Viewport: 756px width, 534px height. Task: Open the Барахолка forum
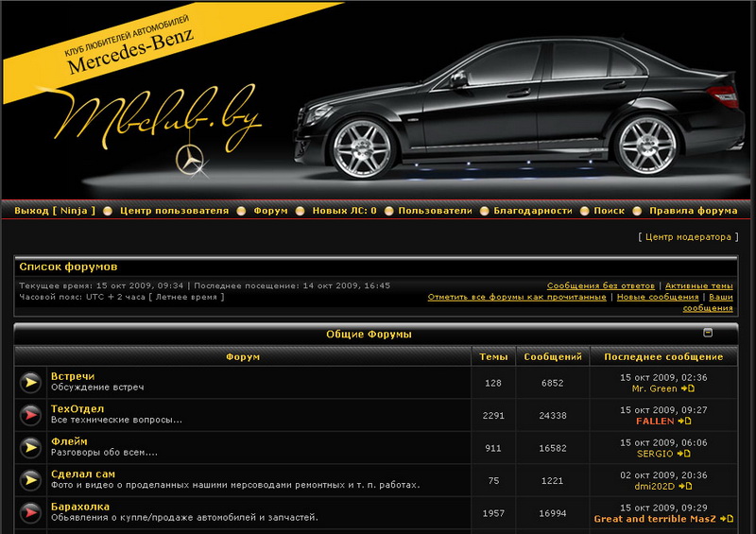pyautogui.click(x=80, y=507)
